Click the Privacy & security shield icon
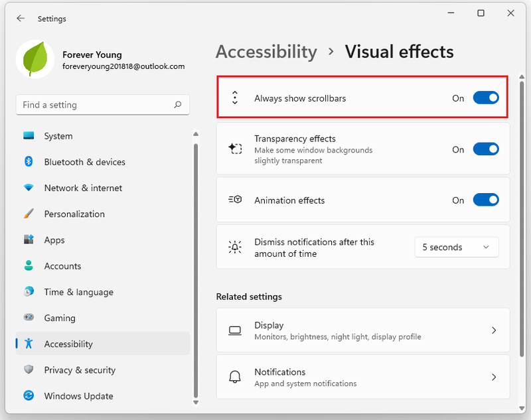The image size is (531, 420). tap(29, 369)
